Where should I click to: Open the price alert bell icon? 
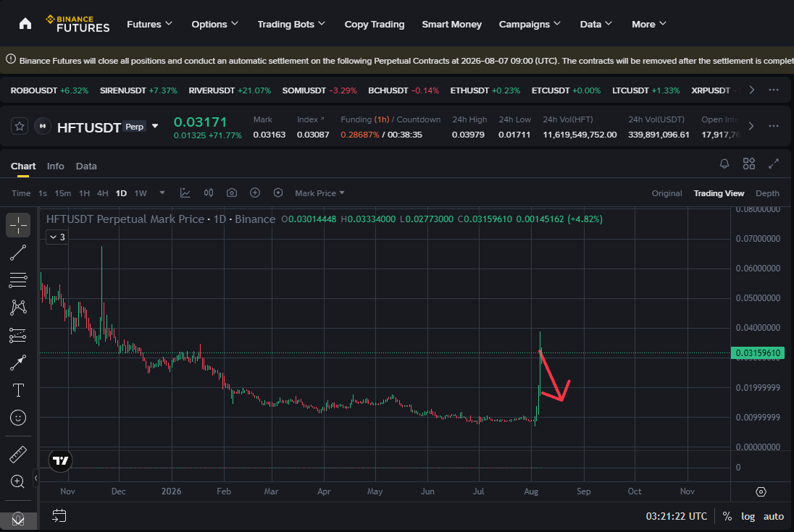(x=724, y=164)
